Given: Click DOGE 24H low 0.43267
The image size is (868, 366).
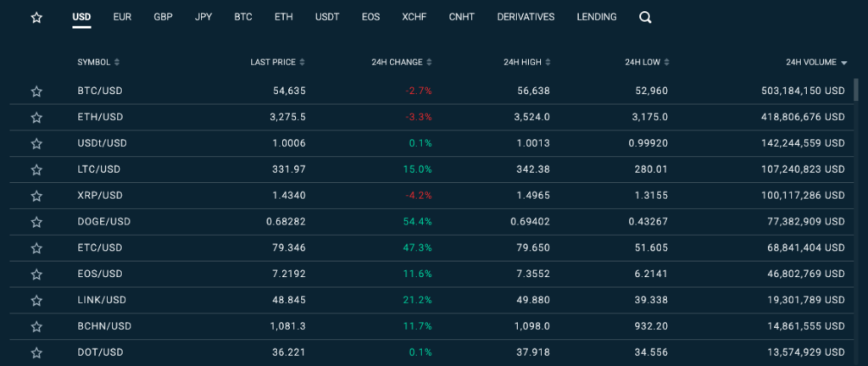Looking at the screenshot, I should point(648,221).
